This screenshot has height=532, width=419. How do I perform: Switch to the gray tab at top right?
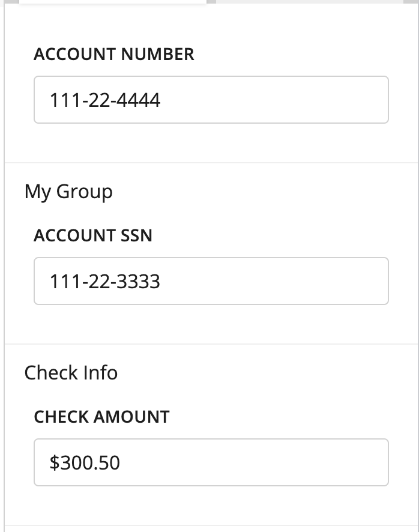[309, 2]
